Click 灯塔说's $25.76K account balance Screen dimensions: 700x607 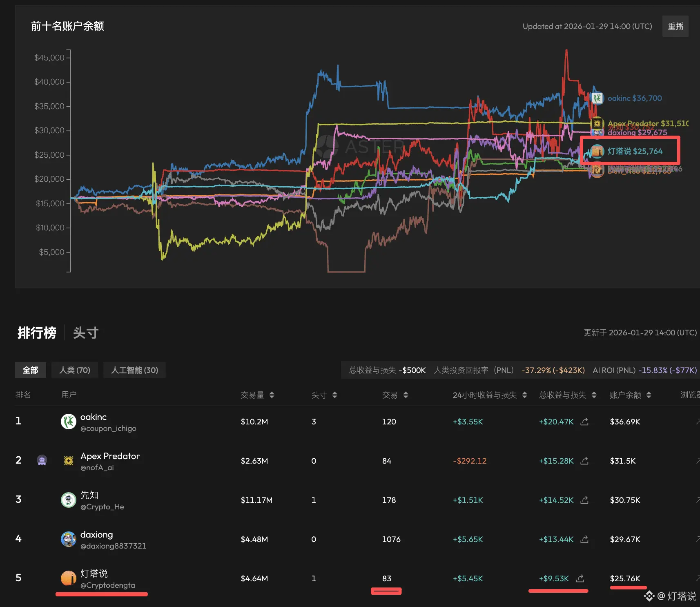click(x=625, y=578)
